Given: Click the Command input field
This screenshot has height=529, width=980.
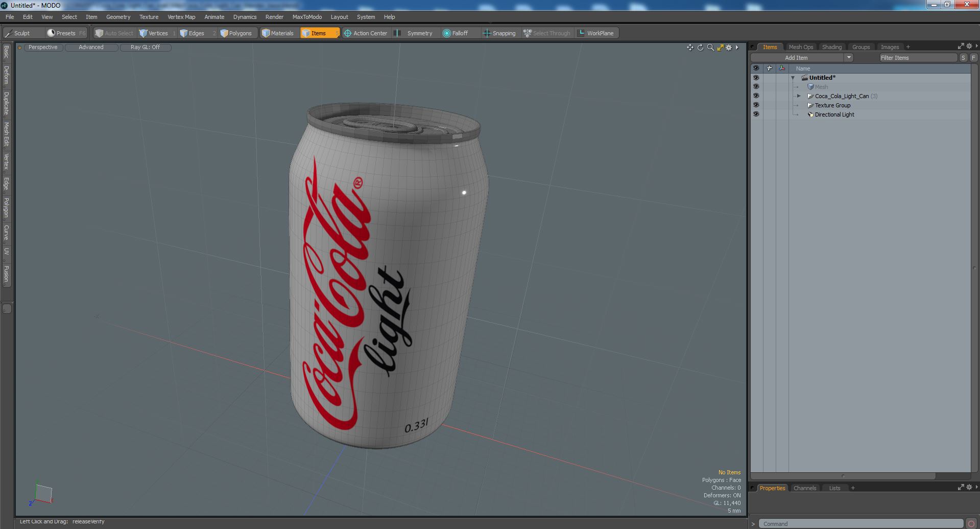Looking at the screenshot, I should (861, 524).
